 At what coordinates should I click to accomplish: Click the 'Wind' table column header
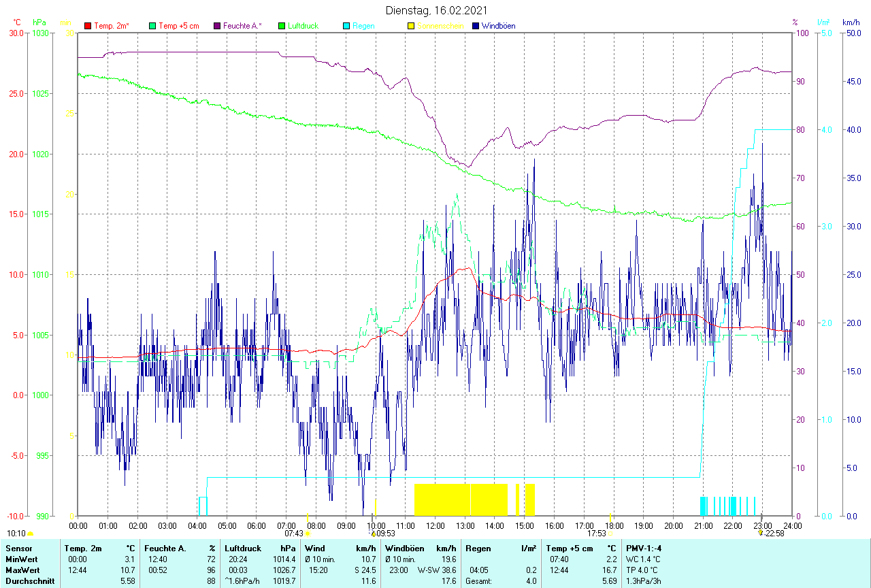tap(315, 548)
